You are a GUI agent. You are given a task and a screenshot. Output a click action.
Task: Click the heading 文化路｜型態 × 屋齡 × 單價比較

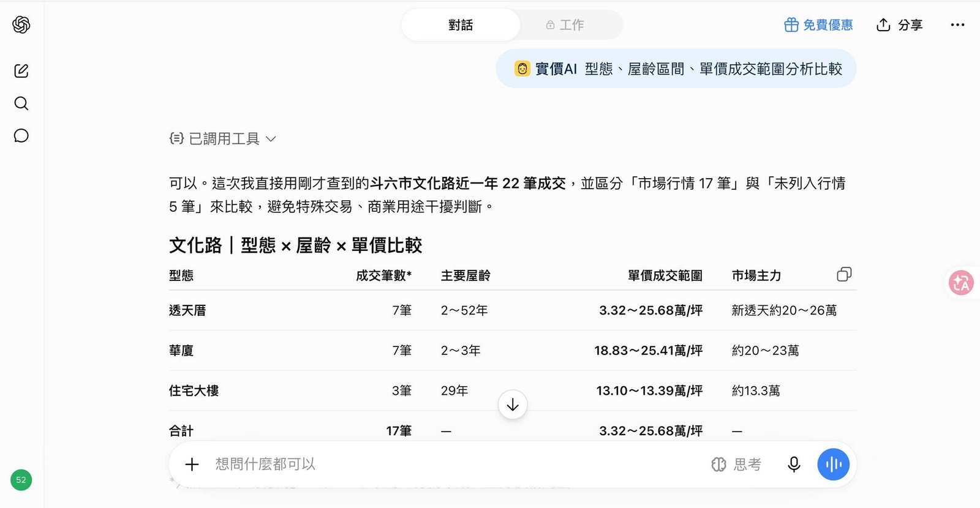[x=296, y=245]
